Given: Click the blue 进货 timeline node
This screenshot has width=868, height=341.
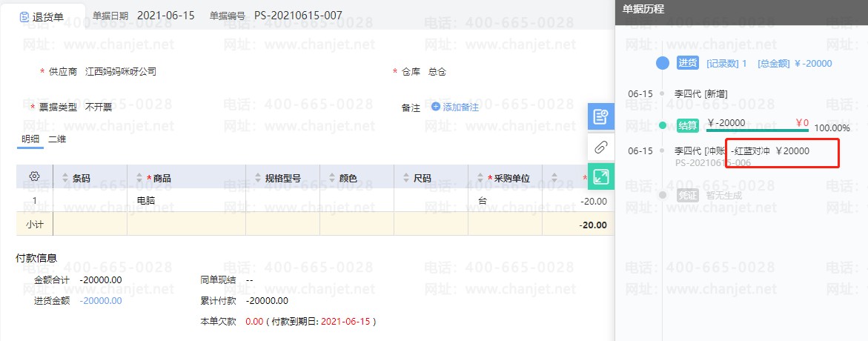Looking at the screenshot, I should click(662, 63).
